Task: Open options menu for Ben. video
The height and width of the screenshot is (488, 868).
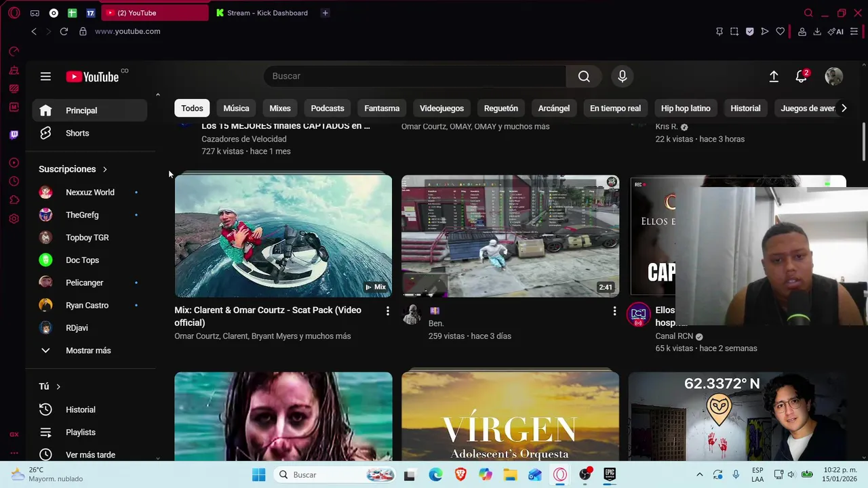Action: pos(614,311)
